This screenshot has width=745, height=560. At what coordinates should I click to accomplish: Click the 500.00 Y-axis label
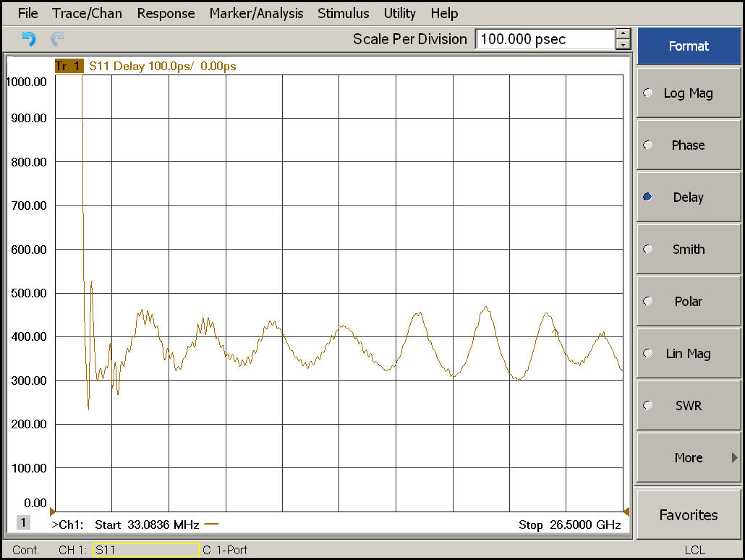[28, 293]
